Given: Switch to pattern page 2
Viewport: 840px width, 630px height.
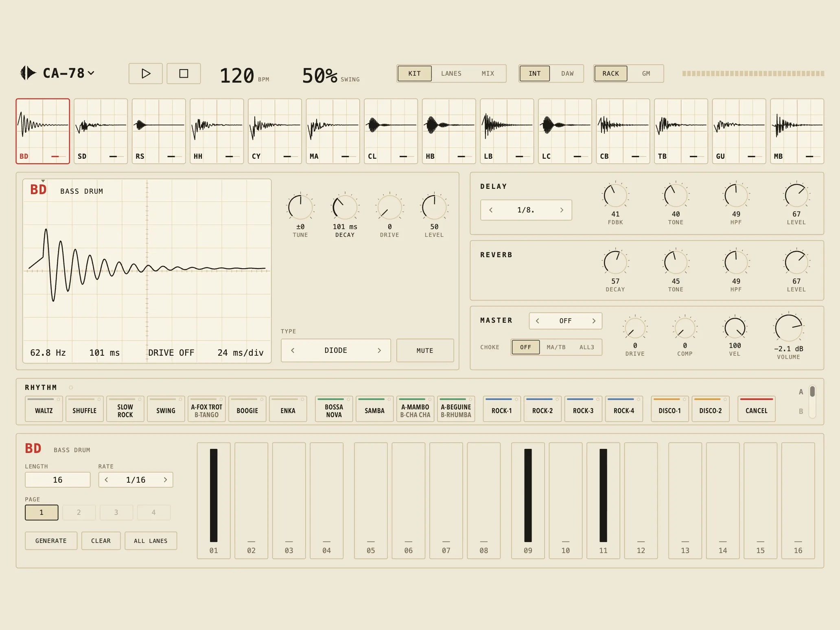Looking at the screenshot, I should pyautogui.click(x=79, y=512).
